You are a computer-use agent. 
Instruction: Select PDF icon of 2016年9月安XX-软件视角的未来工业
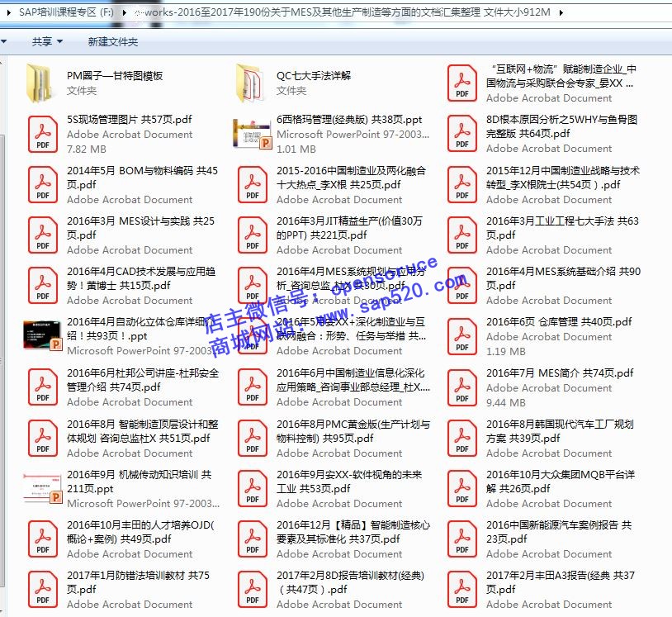(x=253, y=488)
